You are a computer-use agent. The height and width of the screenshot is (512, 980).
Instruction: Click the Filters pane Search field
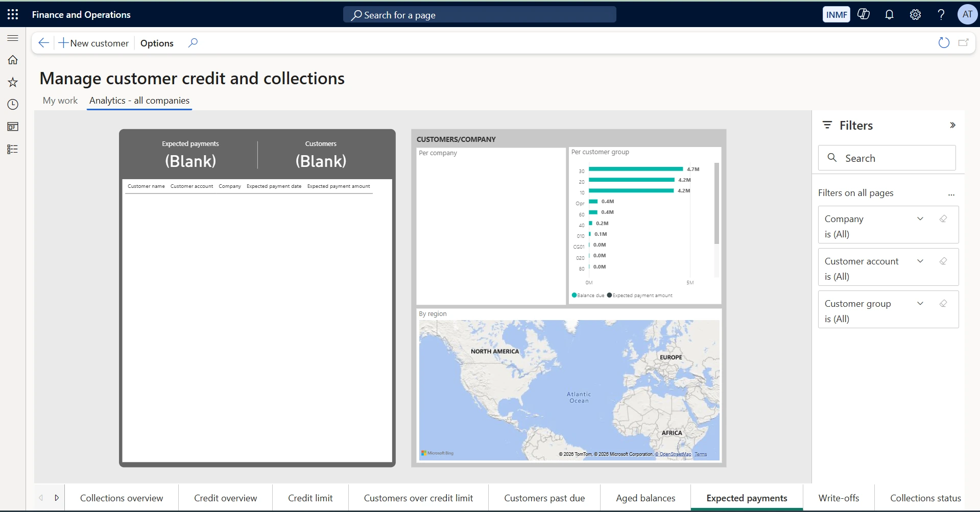coord(887,158)
